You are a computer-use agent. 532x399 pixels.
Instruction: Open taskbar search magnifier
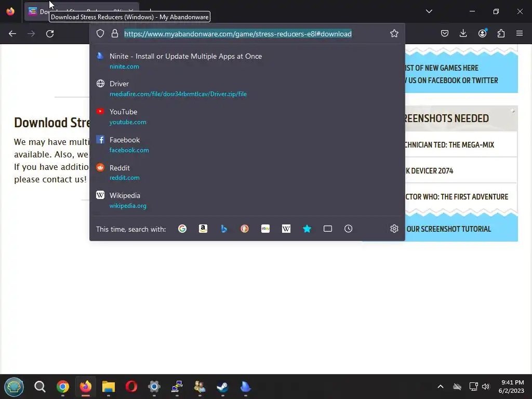coord(39,387)
